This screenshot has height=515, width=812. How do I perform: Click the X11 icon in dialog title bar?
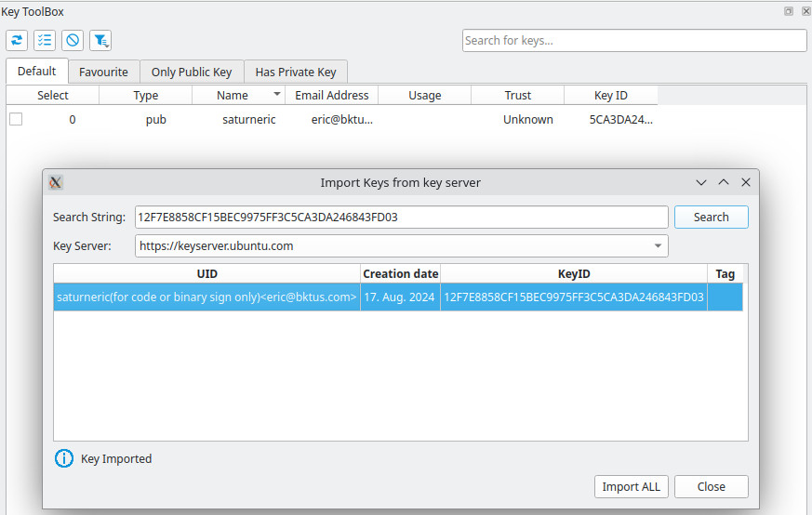[56, 182]
